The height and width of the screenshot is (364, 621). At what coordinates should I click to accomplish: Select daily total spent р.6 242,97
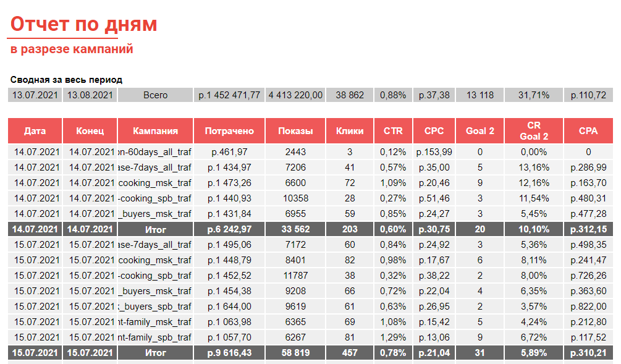click(x=229, y=229)
